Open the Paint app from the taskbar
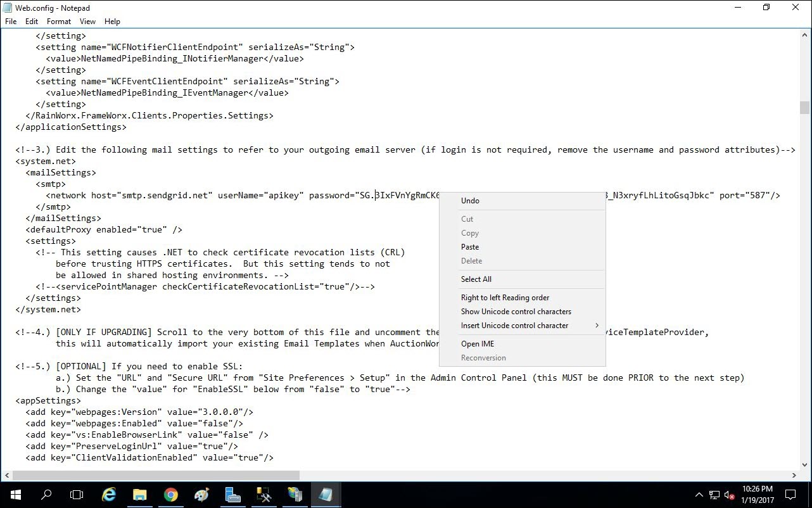Image resolution: width=812 pixels, height=508 pixels. (201, 495)
